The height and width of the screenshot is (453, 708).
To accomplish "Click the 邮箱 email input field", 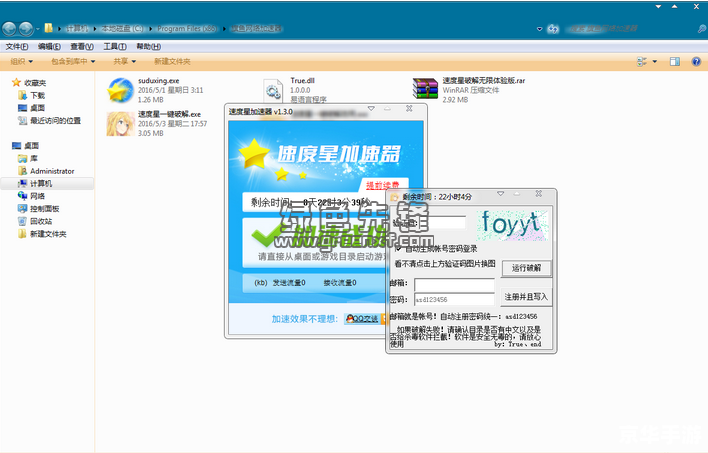I will (454, 285).
